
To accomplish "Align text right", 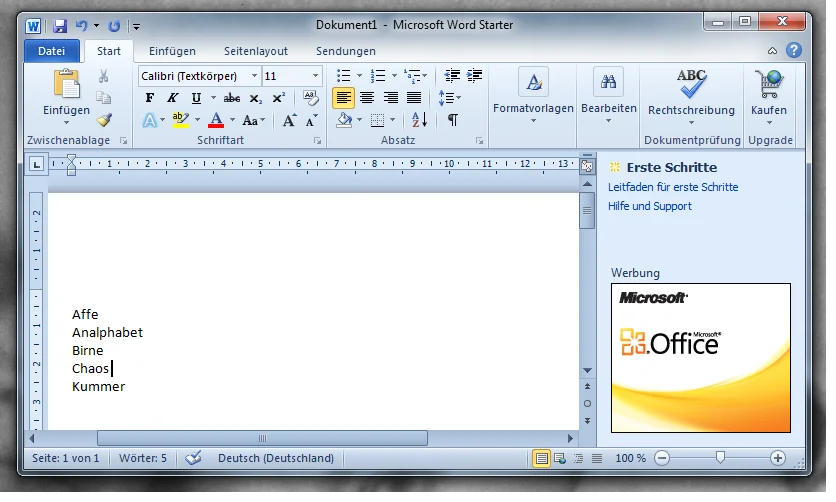I will coord(390,98).
